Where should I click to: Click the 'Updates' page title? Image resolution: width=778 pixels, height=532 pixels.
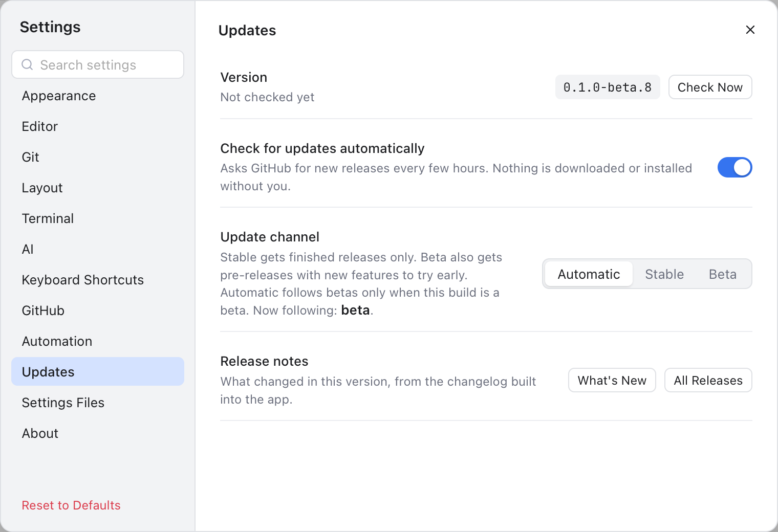pos(247,31)
